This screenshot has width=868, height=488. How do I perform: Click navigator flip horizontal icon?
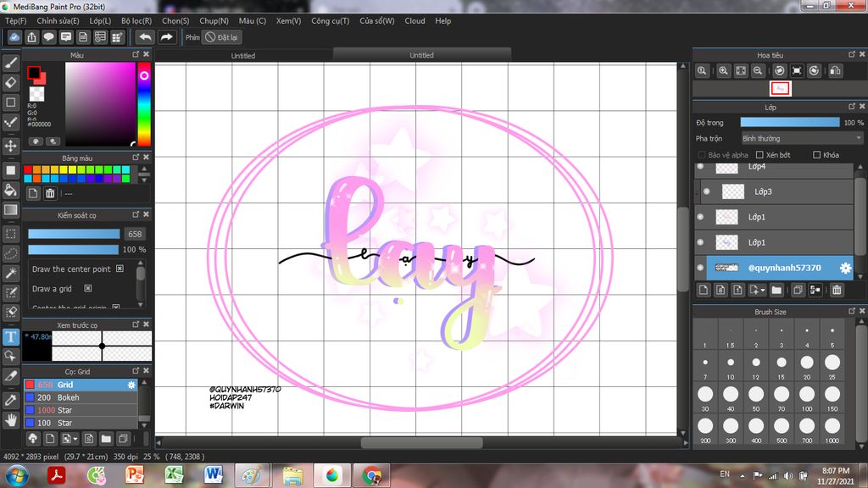coord(835,71)
